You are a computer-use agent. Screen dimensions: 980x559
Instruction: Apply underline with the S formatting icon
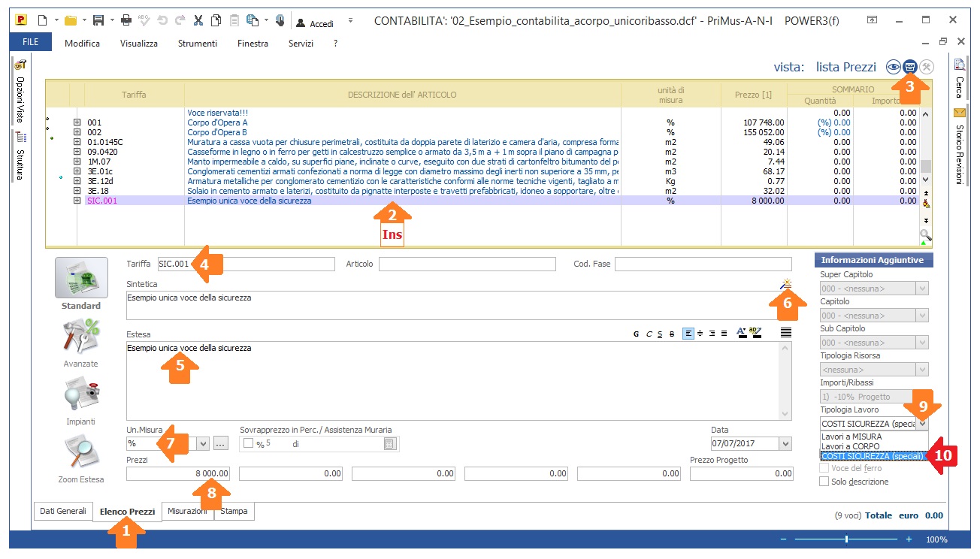(x=660, y=334)
